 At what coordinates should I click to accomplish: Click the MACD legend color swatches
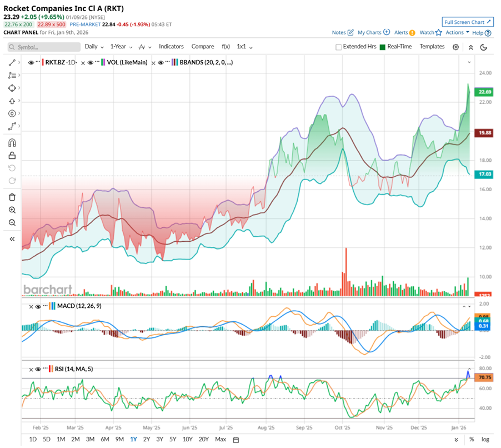click(x=52, y=306)
